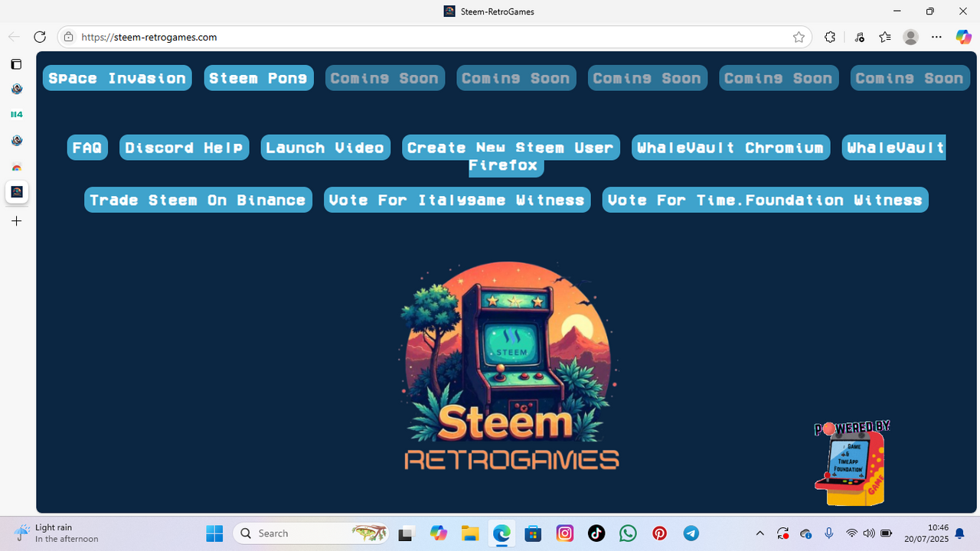
Task: Open Instagram from the taskbar
Action: [x=565, y=533]
